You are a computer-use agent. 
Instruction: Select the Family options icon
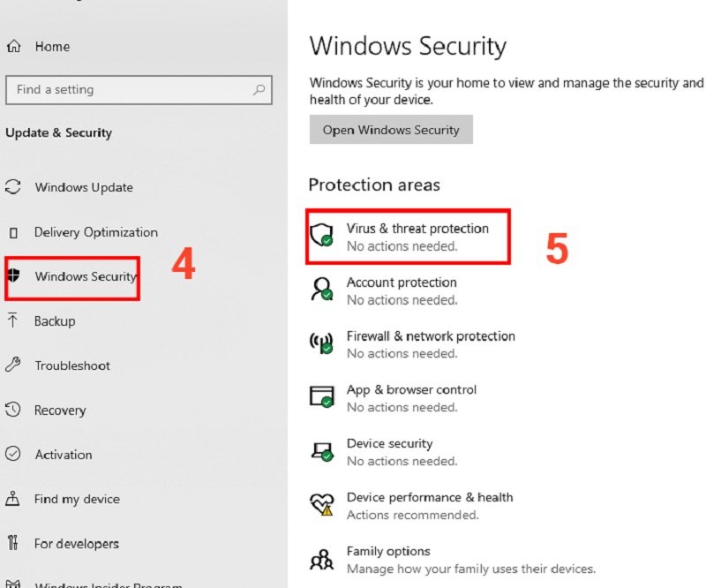click(x=323, y=558)
